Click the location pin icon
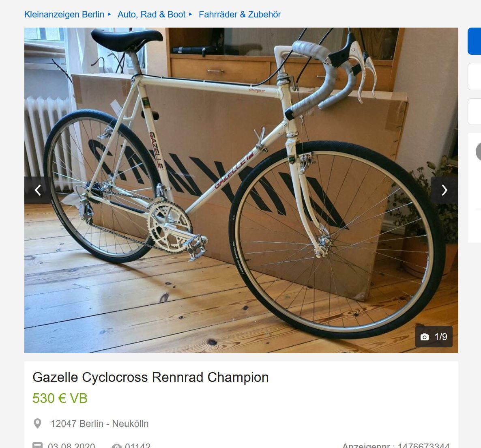Image resolution: width=481 pixels, height=448 pixels. pos(37,424)
